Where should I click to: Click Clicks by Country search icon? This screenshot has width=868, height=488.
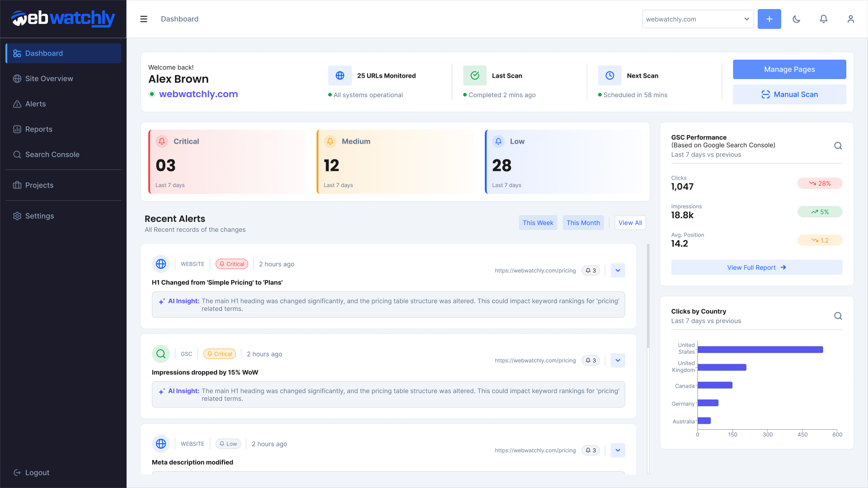838,316
